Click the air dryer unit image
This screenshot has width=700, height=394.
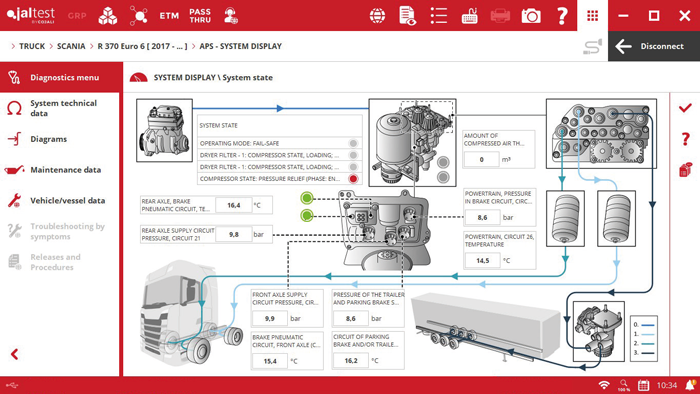tap(412, 143)
